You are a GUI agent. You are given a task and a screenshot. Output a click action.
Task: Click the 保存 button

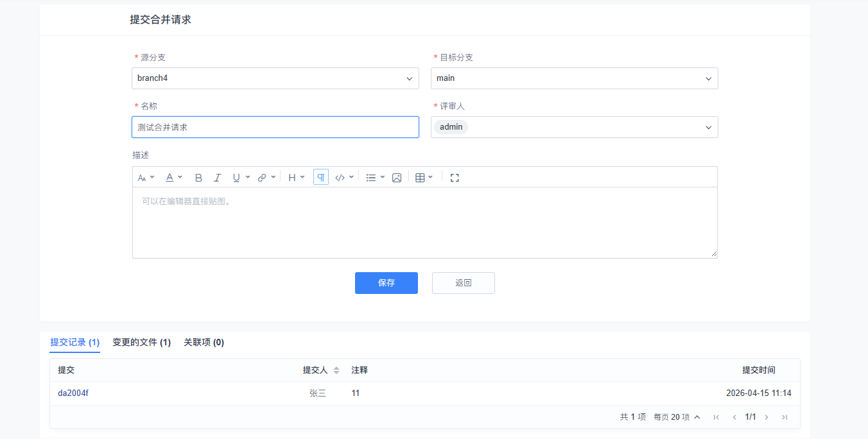(x=386, y=283)
